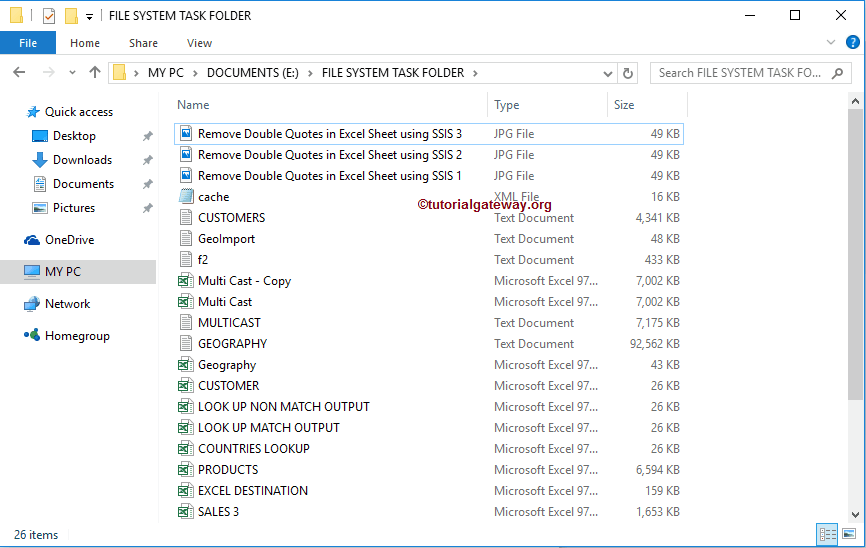This screenshot has height=548, width=866.
Task: Open Recent locations dropdown arrow
Action: (72, 73)
